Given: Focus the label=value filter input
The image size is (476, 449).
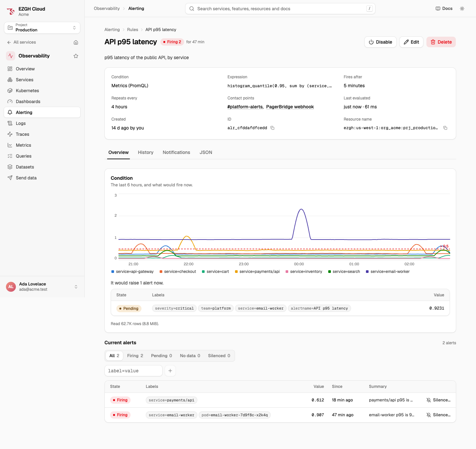Looking at the screenshot, I should [134, 371].
